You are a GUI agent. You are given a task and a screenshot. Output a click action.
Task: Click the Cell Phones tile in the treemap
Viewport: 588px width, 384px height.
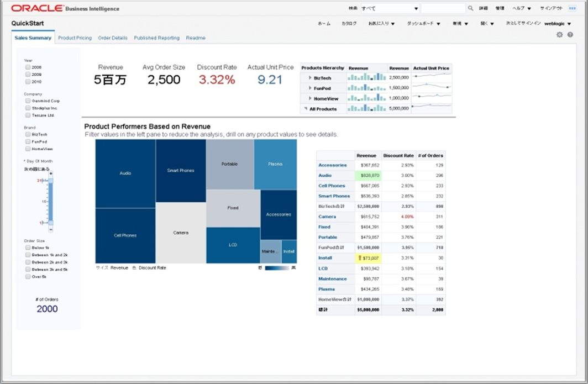[x=125, y=235]
